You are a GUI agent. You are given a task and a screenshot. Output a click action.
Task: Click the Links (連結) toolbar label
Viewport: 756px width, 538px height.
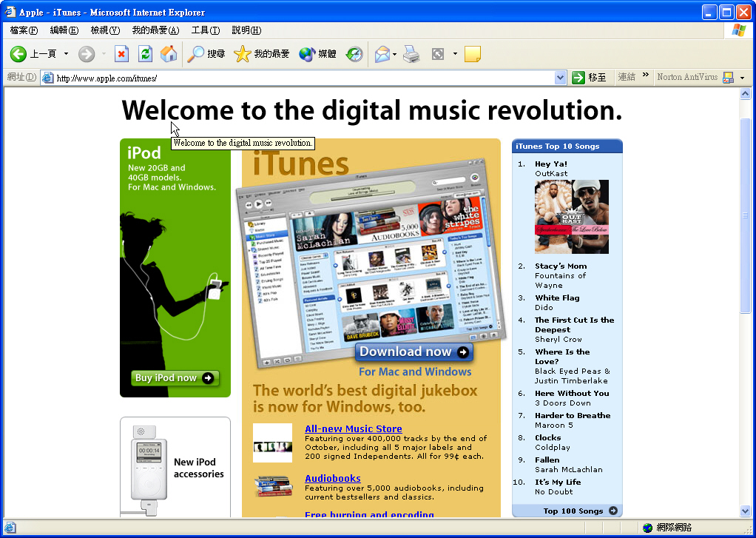click(627, 77)
